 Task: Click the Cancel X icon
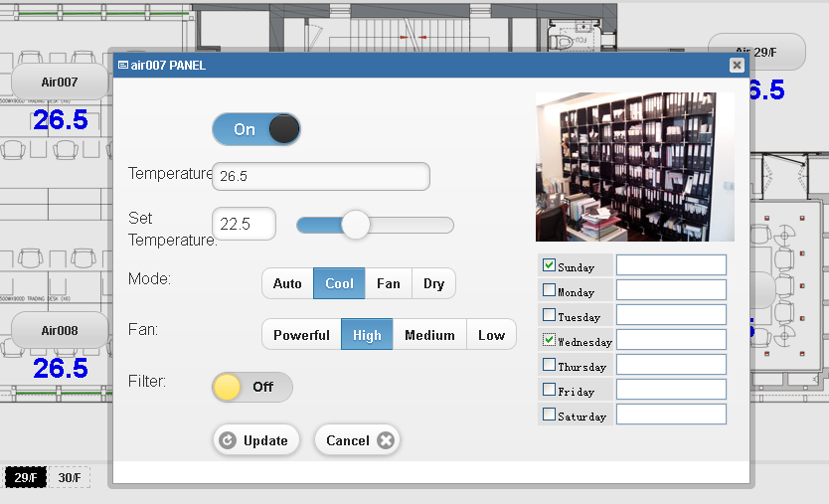pos(386,440)
